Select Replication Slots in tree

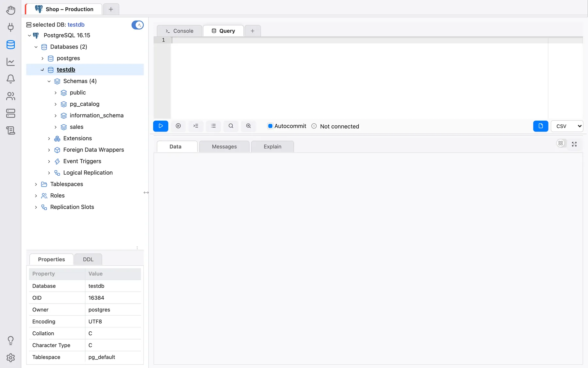[x=72, y=207]
